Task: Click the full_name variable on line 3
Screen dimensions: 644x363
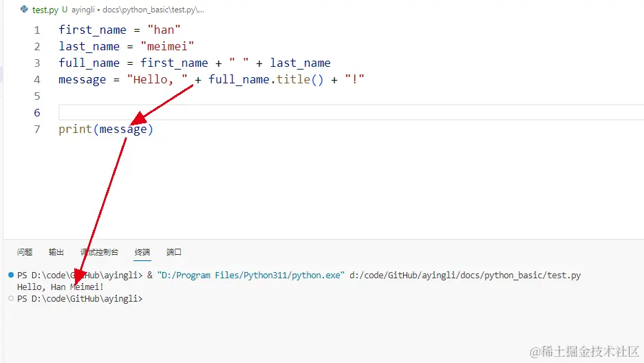Action: tap(89, 63)
